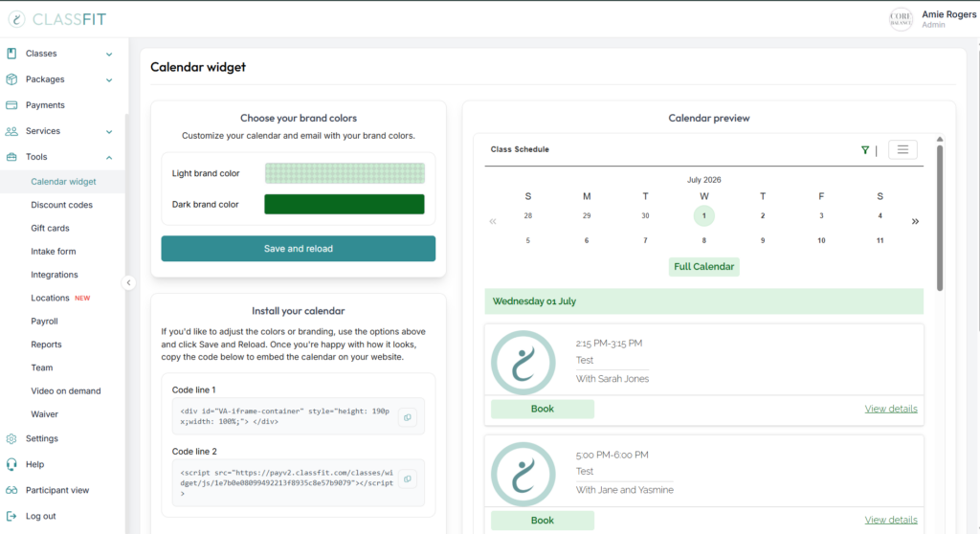Screen dimensions: 980x534
Task: Click the Log out text link
Action: [x=40, y=516]
